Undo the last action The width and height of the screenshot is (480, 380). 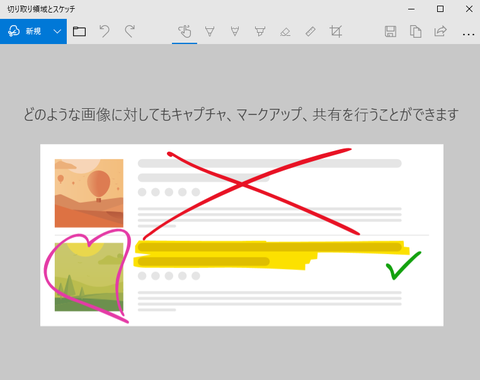(x=104, y=31)
